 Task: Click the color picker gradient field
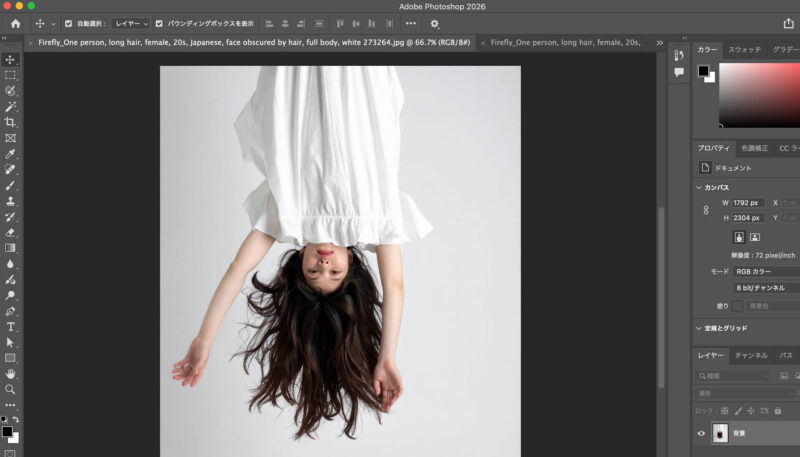click(x=759, y=95)
